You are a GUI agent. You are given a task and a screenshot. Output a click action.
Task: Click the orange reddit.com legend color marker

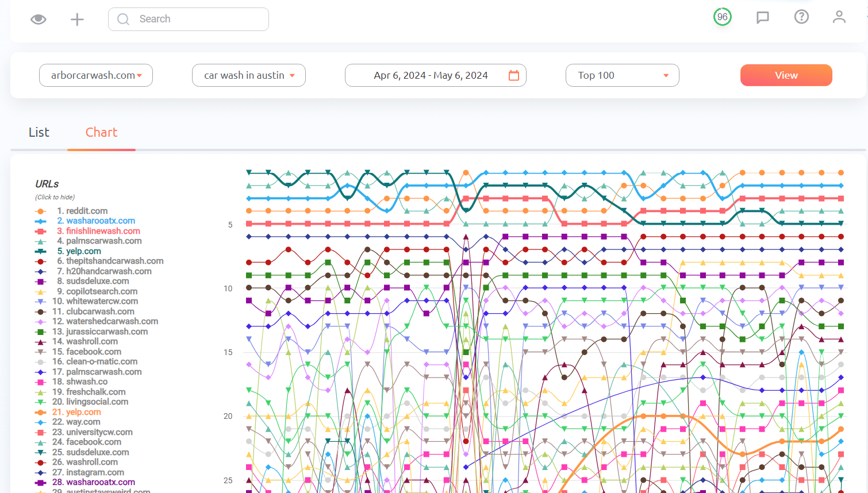click(40, 211)
